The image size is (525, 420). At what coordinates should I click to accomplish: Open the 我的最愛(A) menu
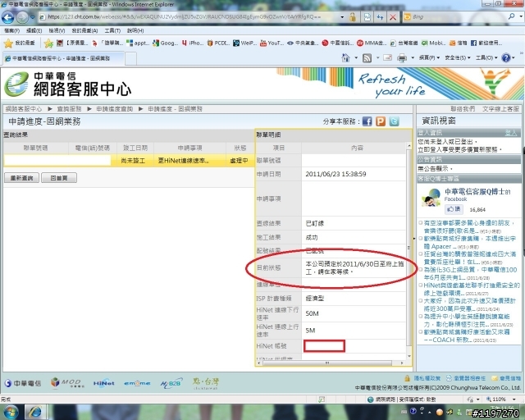point(84,30)
